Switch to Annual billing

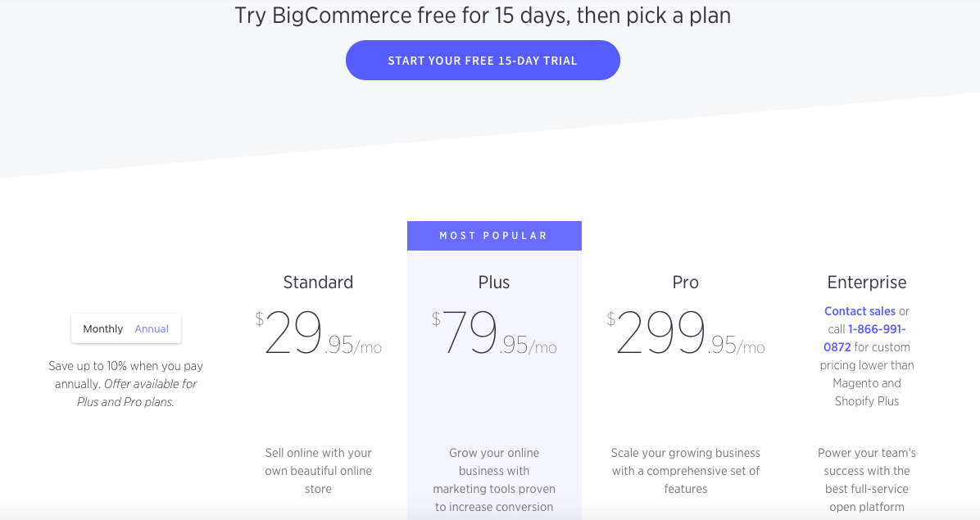tap(152, 329)
